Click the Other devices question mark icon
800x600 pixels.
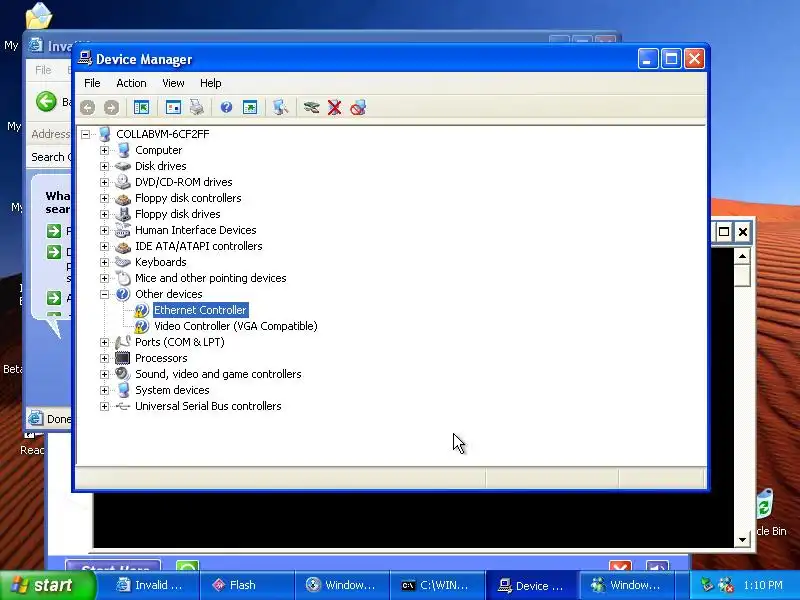coord(123,294)
